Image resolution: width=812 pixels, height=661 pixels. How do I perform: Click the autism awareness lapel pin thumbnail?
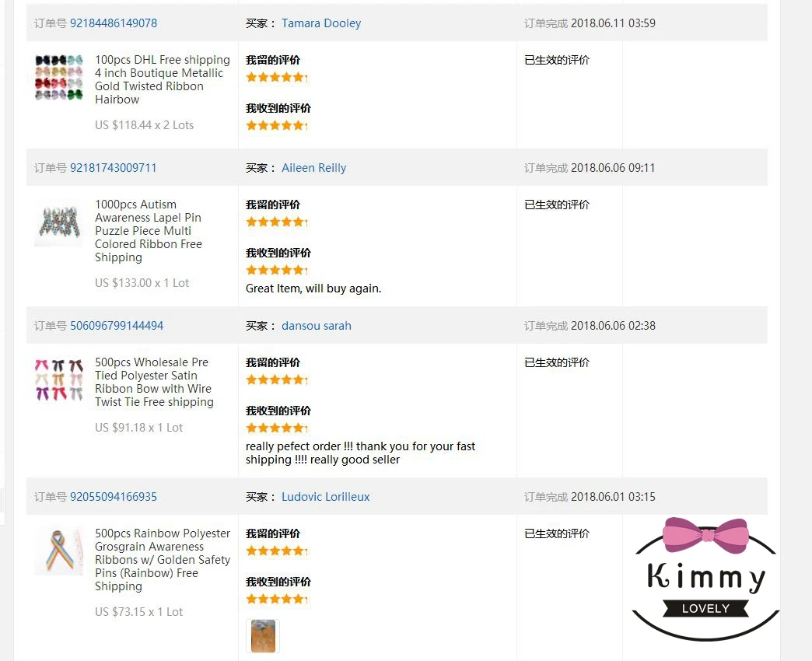[x=58, y=223]
